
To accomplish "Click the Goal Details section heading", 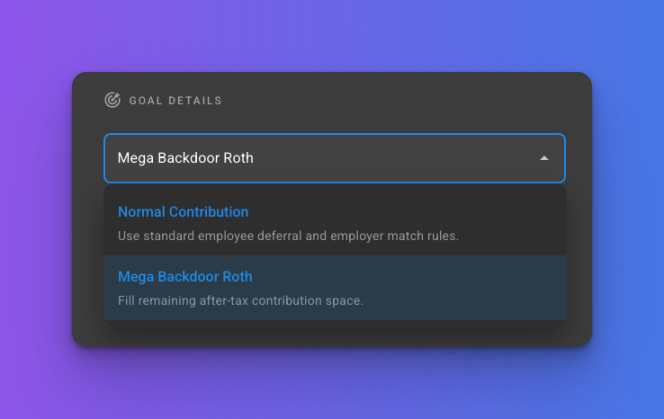I will pyautogui.click(x=175, y=101).
